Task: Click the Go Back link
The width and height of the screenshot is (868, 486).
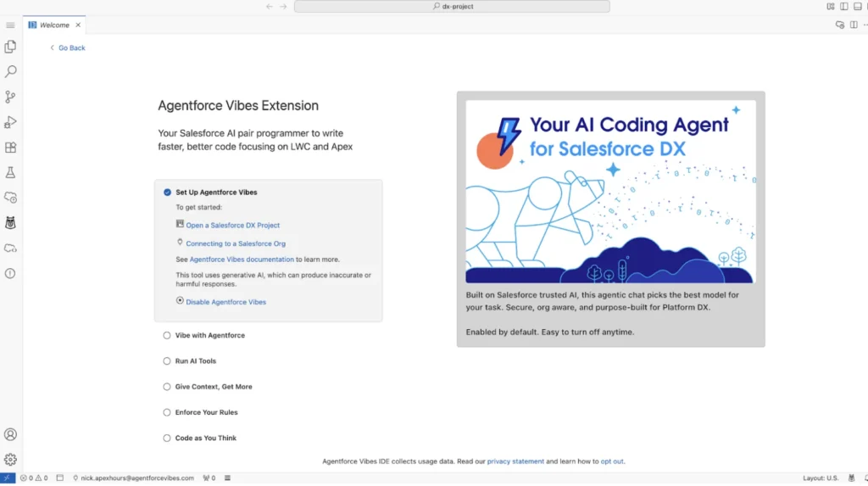Action: point(71,48)
